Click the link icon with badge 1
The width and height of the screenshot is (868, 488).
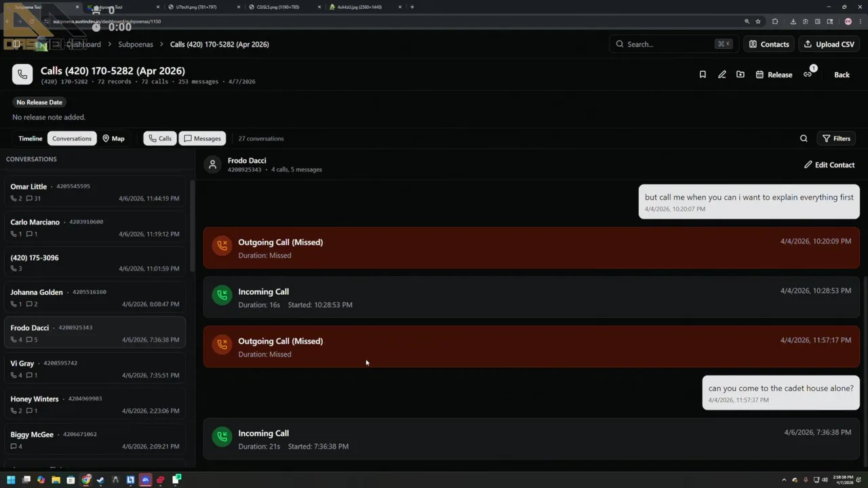808,75
